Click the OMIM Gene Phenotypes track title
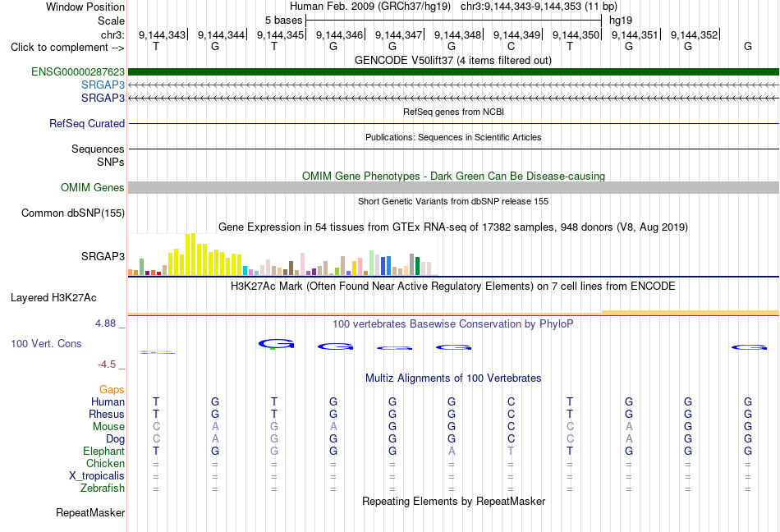Viewport: 780px width, 532px height. pyautogui.click(x=453, y=176)
